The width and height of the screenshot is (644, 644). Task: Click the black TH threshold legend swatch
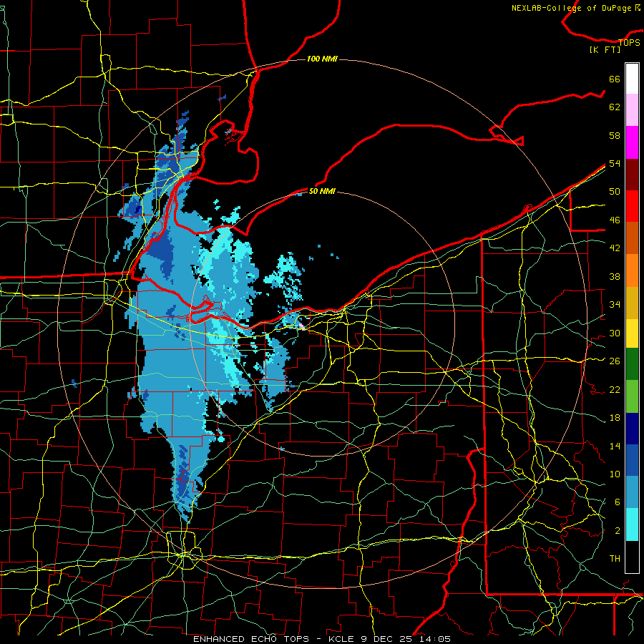(632, 557)
